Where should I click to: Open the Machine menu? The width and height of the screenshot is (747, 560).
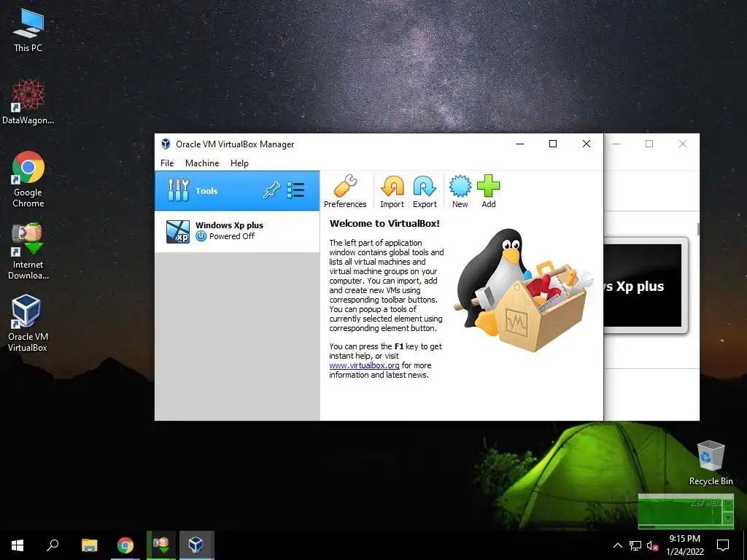click(202, 163)
